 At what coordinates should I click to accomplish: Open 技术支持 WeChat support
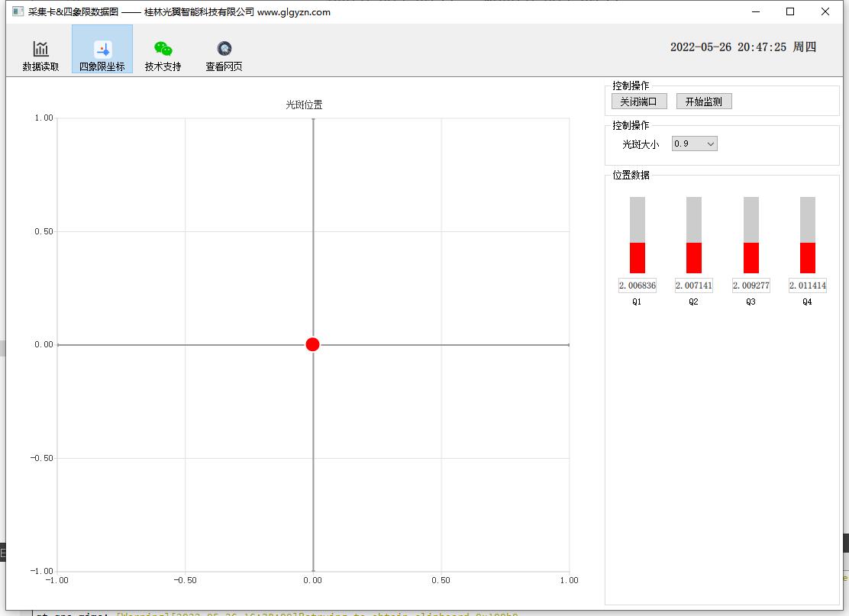point(163,56)
